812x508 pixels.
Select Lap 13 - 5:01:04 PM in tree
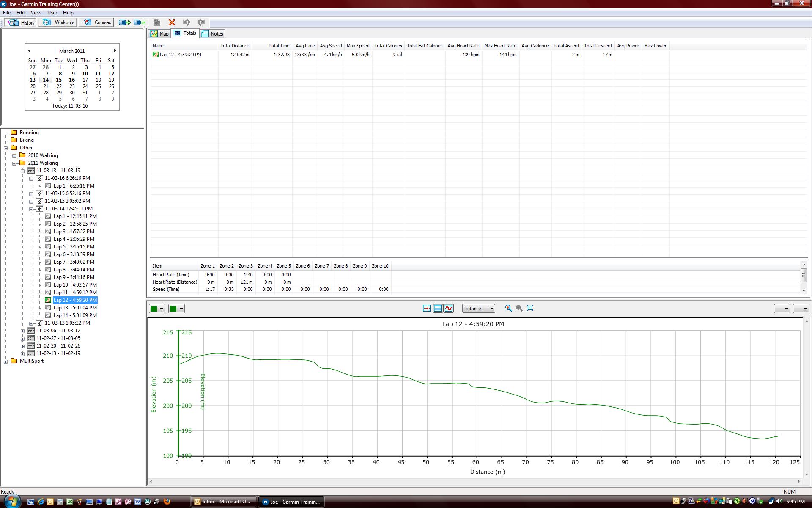75,308
